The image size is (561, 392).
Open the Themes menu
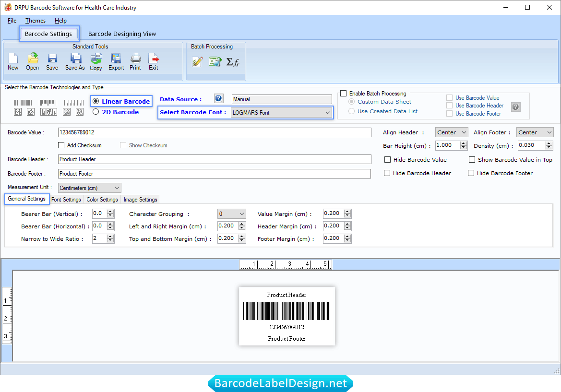[x=36, y=21]
